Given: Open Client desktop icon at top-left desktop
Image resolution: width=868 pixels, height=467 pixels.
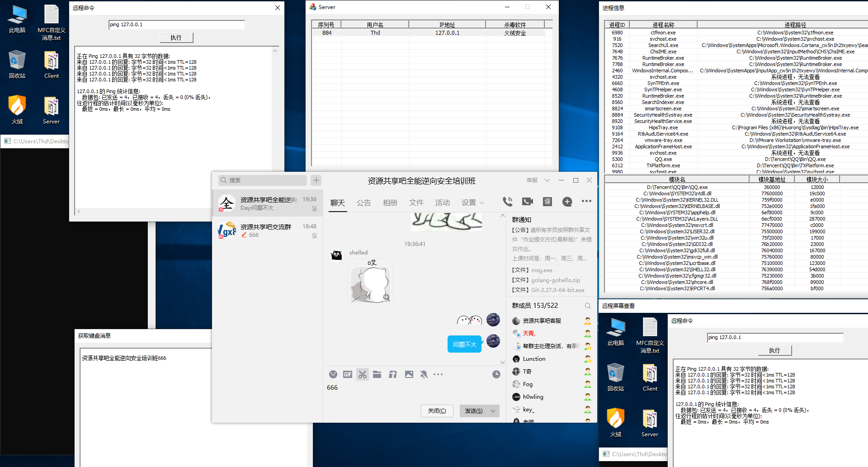Looking at the screenshot, I should point(52,65).
